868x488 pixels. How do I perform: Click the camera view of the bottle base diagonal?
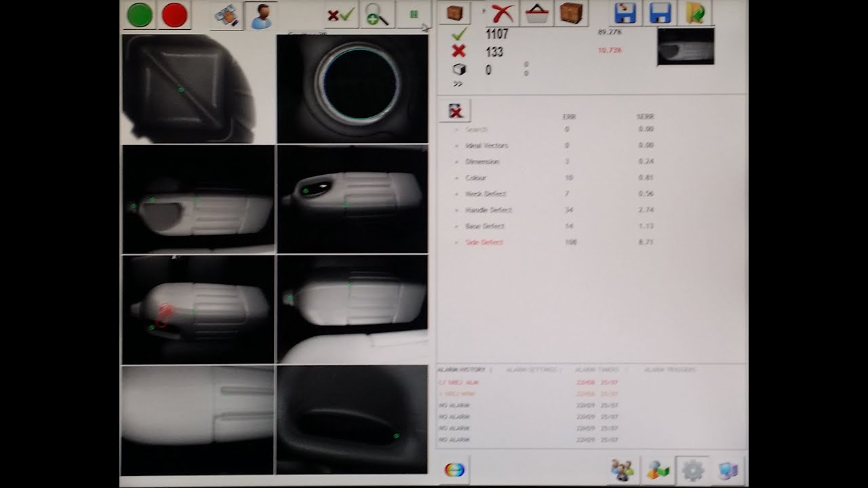pyautogui.click(x=198, y=89)
